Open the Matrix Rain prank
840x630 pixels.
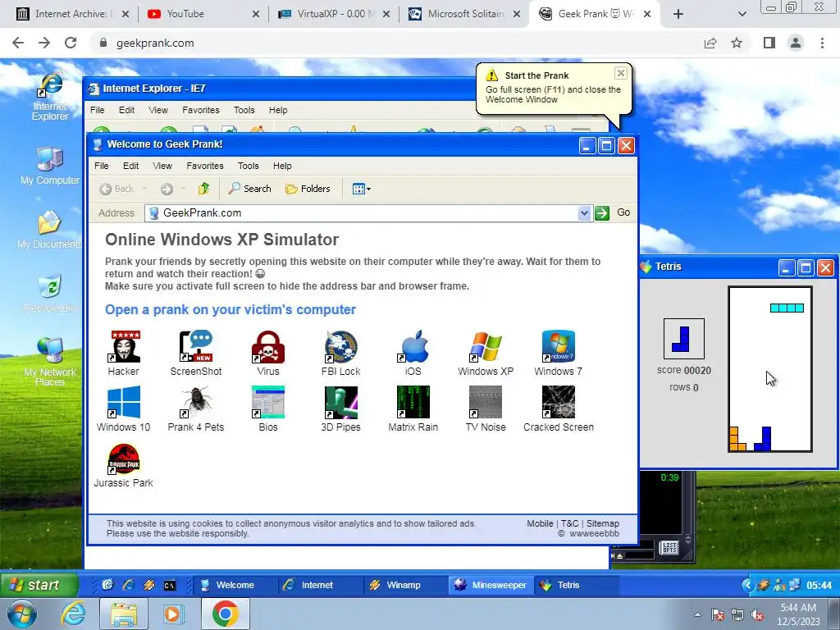click(x=413, y=402)
